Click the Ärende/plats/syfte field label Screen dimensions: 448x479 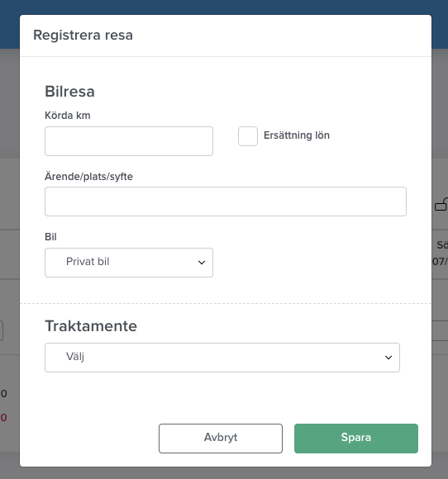[x=88, y=177]
